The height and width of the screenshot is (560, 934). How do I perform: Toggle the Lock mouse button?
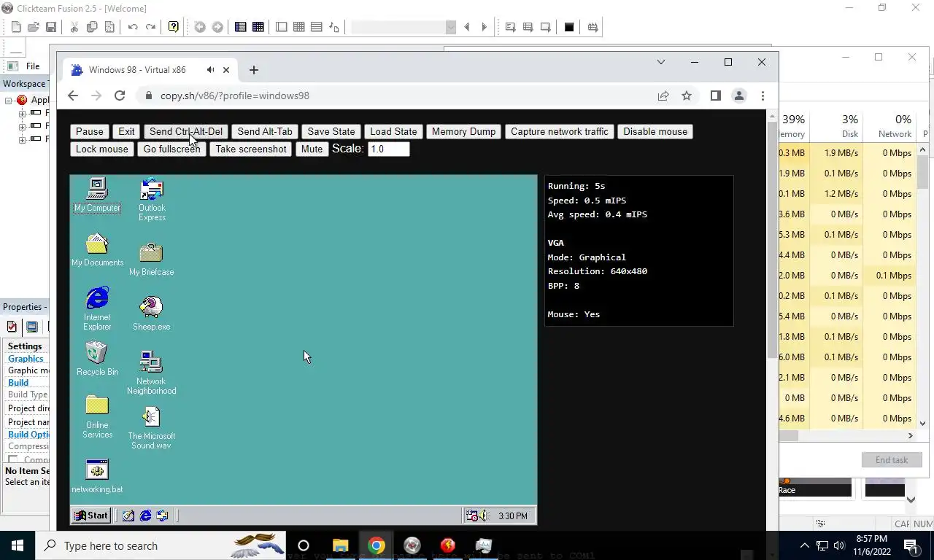[102, 149]
